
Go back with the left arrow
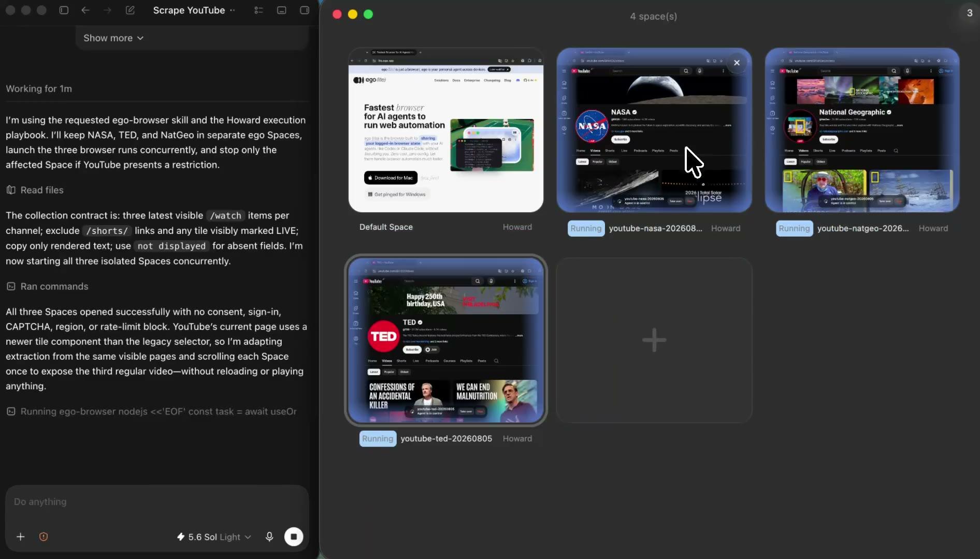coord(85,10)
